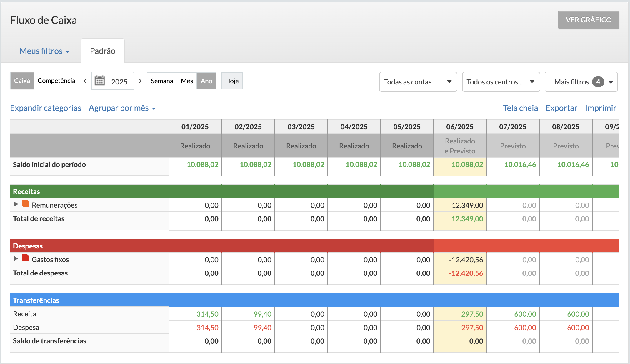The width and height of the screenshot is (630, 364).
Task: Click the filter count badge showing 4
Action: (598, 82)
